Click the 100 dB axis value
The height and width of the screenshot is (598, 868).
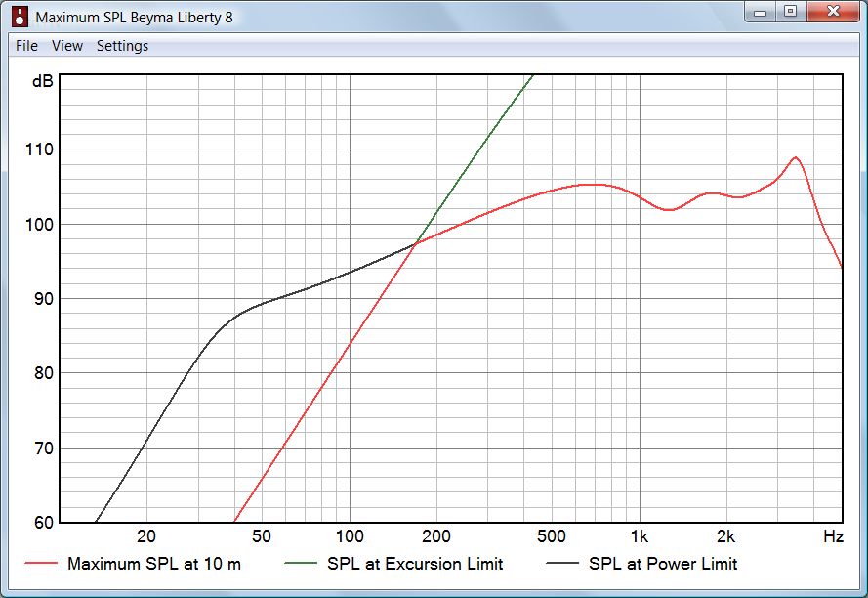[39, 225]
